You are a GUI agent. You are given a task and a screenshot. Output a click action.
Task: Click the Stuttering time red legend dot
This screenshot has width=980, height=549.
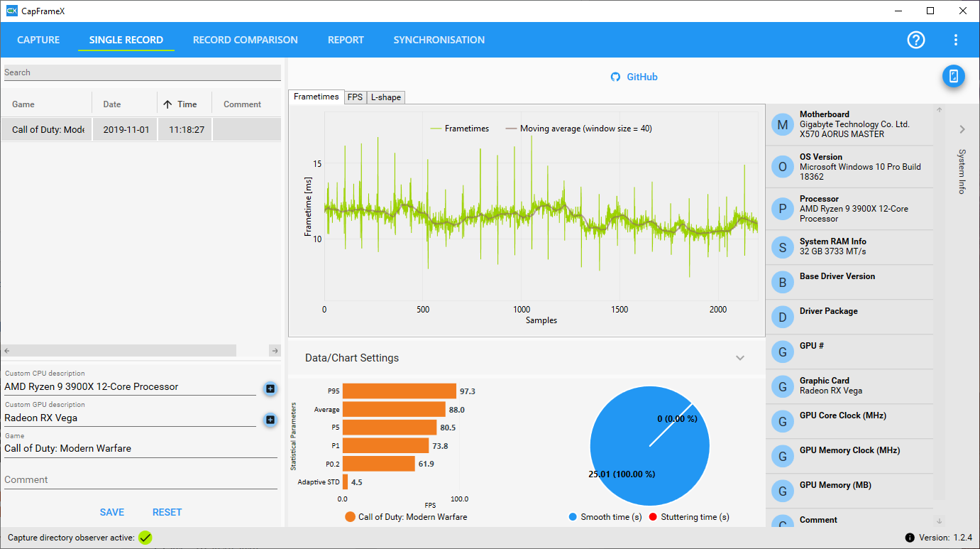coord(654,517)
